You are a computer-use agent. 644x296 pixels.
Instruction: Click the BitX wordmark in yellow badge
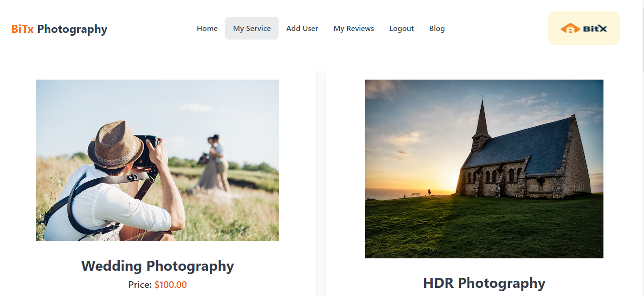(x=595, y=29)
